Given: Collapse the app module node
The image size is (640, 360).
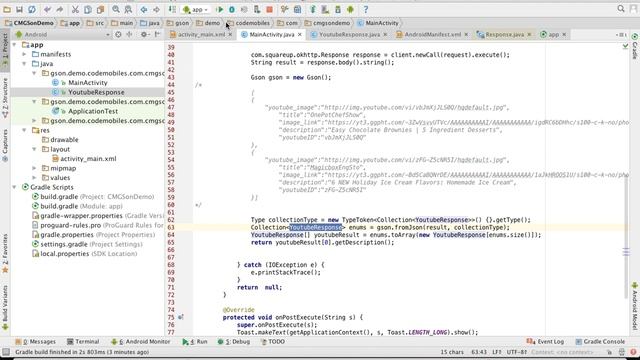Looking at the screenshot, I should [15, 44].
